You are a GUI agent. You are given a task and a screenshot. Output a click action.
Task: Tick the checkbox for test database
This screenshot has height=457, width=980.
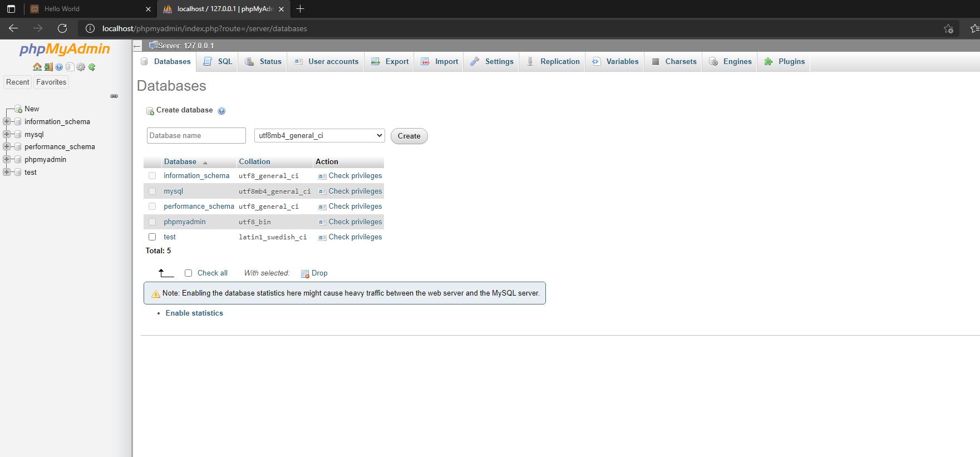(152, 237)
